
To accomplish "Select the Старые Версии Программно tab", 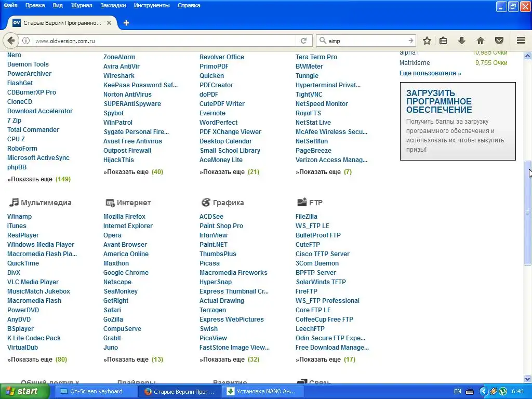I will click(61, 23).
